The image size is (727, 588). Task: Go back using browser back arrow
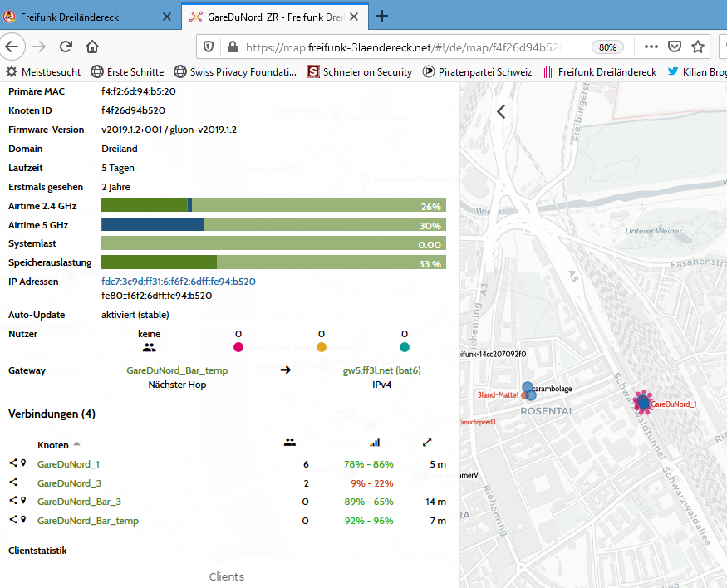pos(12,47)
